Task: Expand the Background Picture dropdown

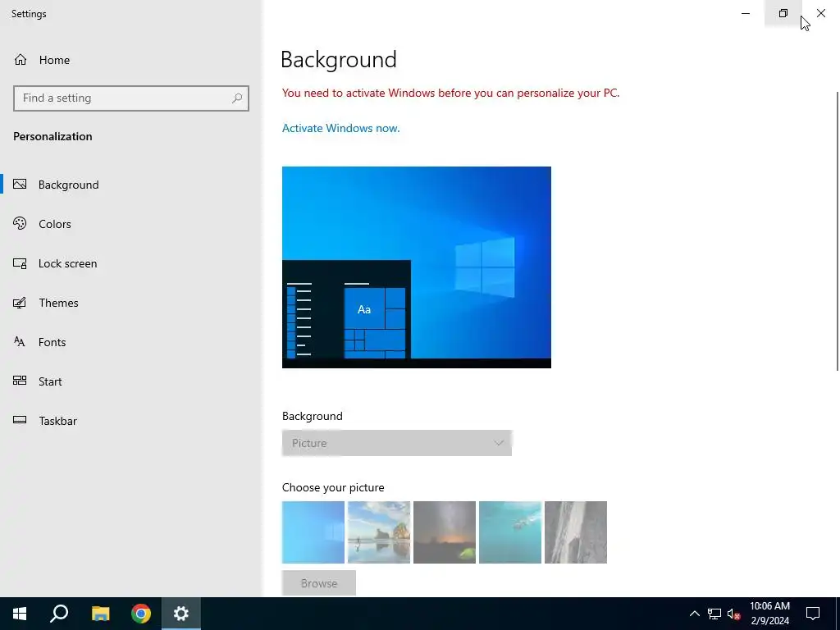Action: (397, 443)
